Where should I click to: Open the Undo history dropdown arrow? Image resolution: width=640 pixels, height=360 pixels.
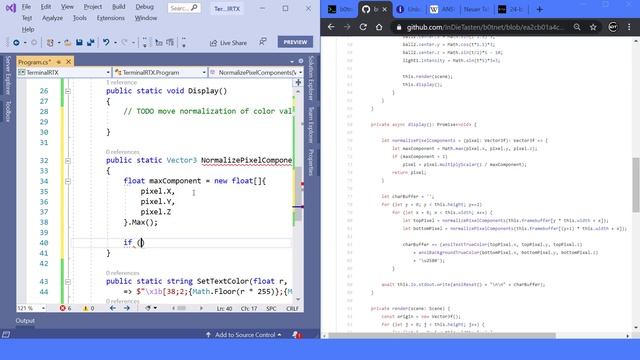click(116, 42)
